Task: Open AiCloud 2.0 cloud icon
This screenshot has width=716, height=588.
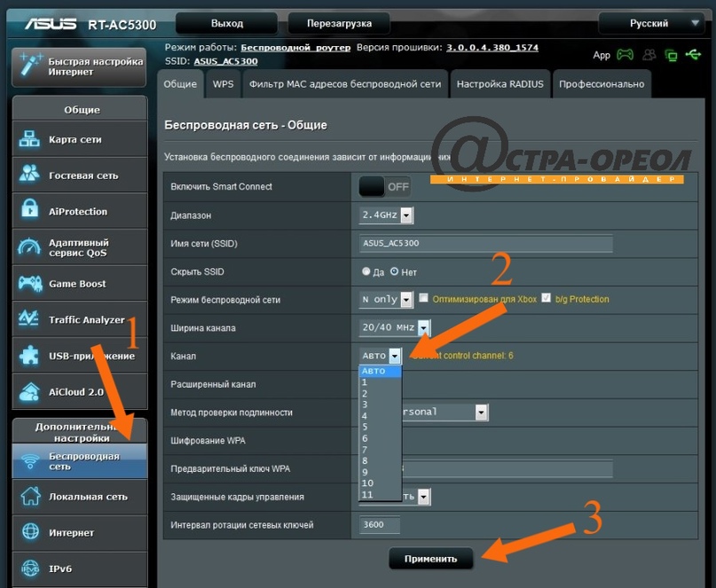Action: click(x=29, y=391)
